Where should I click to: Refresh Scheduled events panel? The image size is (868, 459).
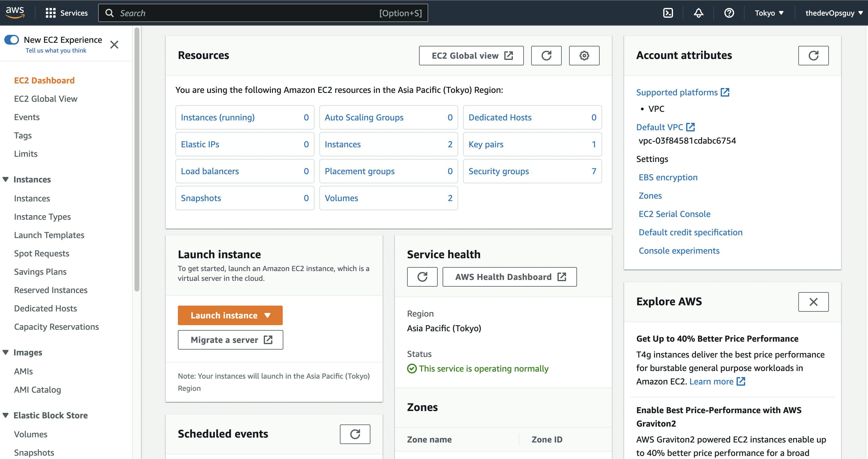click(x=355, y=434)
